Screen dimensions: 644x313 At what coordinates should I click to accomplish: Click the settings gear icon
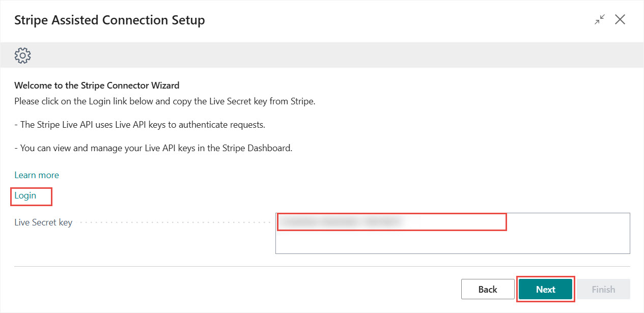[23, 55]
